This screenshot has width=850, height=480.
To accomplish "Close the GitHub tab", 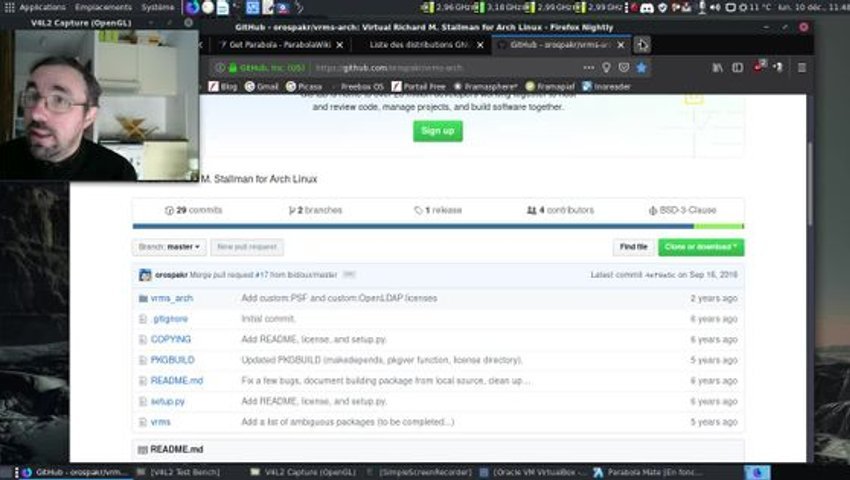I will pyautogui.click(x=621, y=45).
